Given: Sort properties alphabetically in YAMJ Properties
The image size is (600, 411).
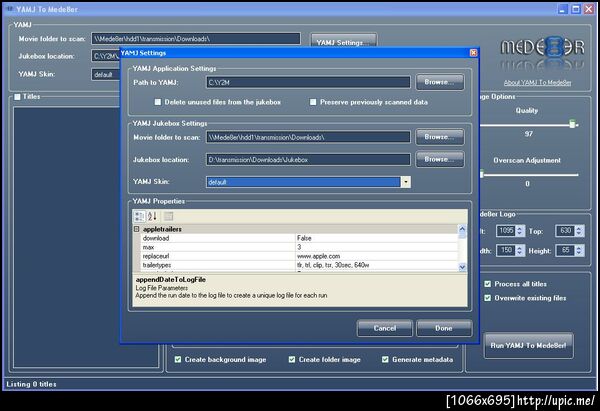Looking at the screenshot, I should point(152,217).
